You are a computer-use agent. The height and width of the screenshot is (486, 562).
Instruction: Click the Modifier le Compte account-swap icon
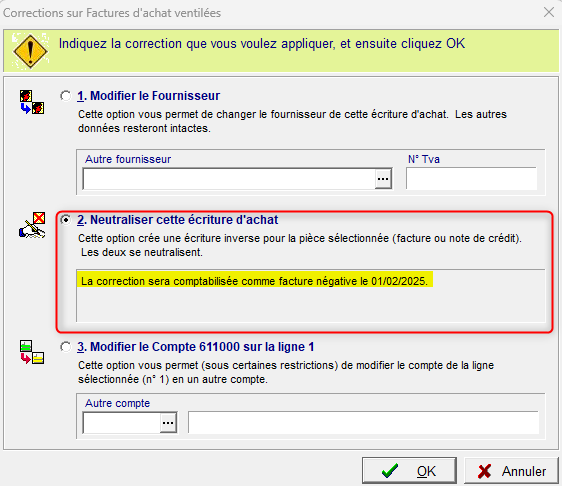coord(32,352)
